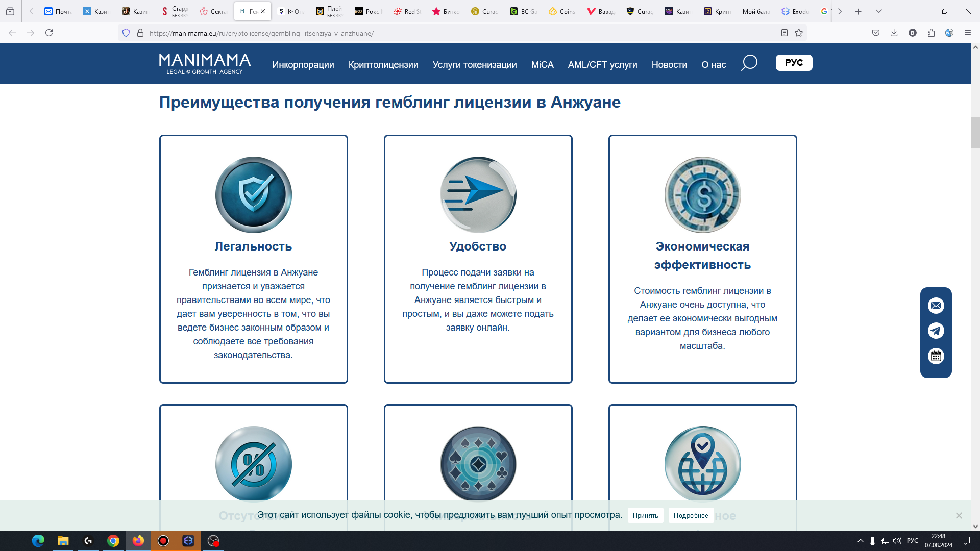Screen dimensions: 980x551
Task: Open the Firefox hamburger application menu
Action: click(x=967, y=33)
